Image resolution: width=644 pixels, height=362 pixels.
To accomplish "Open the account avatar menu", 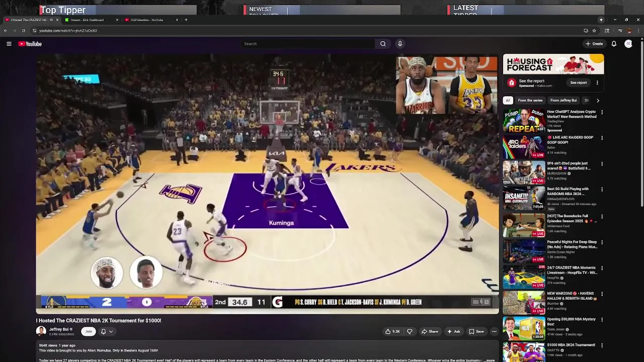I will click(x=628, y=44).
